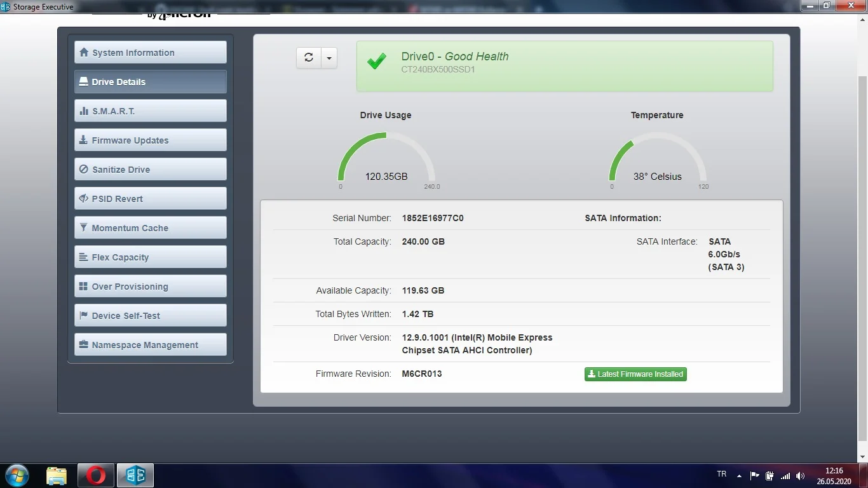Viewport: 868px width, 488px height.
Task: Click the total capacity value 240.00 GB
Action: tap(423, 241)
